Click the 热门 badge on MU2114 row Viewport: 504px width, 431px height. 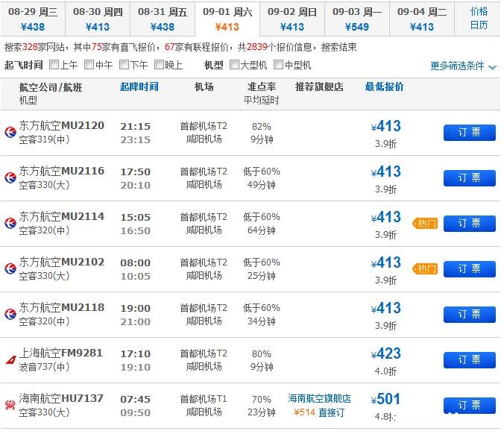pyautogui.click(x=425, y=224)
